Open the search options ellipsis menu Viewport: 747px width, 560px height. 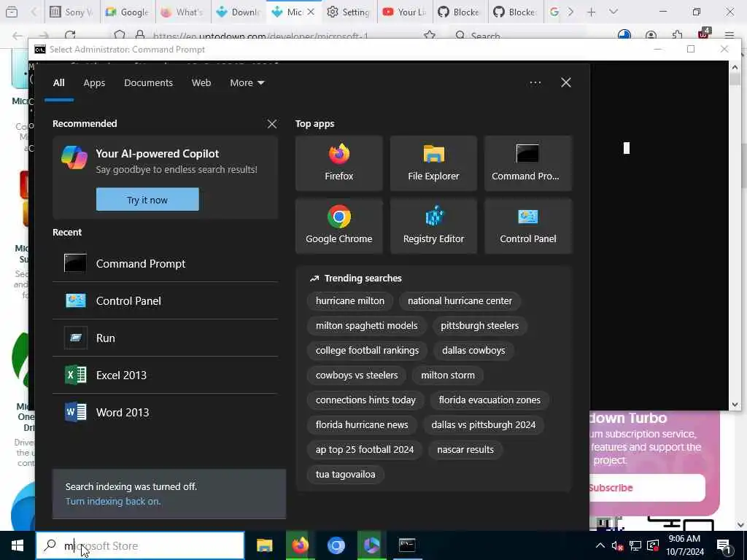[x=535, y=82]
